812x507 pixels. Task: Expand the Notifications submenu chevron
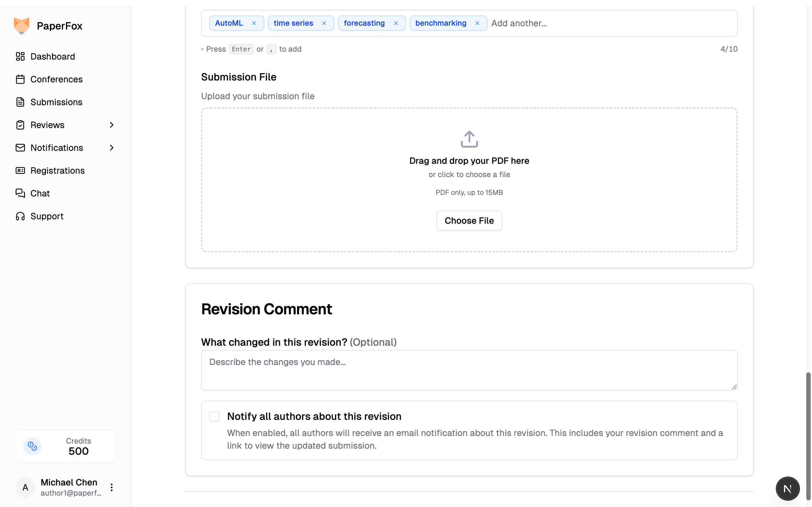point(112,148)
